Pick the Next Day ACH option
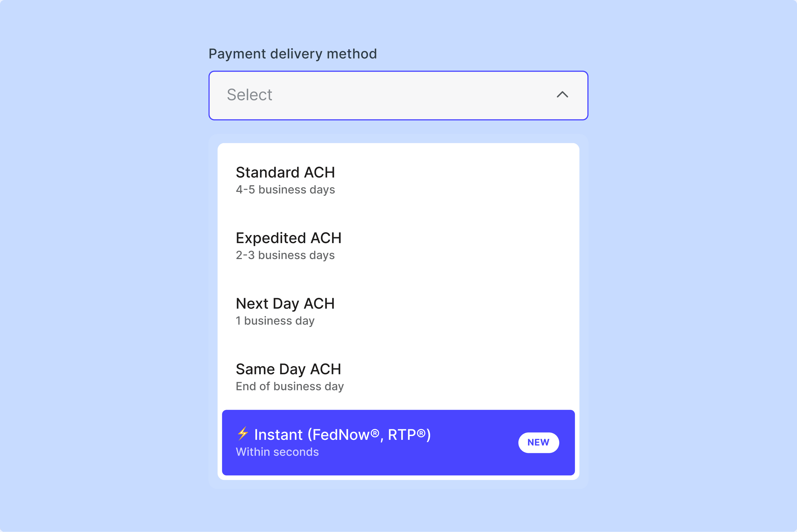 pyautogui.click(x=285, y=304)
